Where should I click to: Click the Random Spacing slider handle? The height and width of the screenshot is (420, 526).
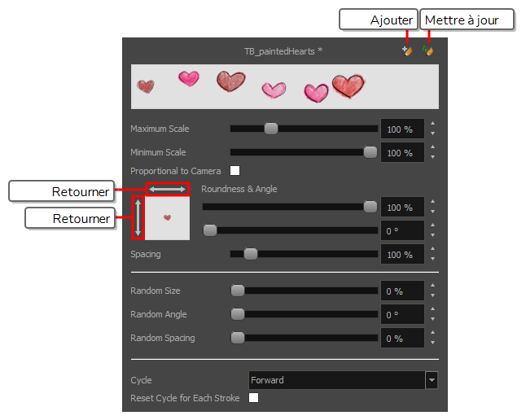pyautogui.click(x=238, y=338)
